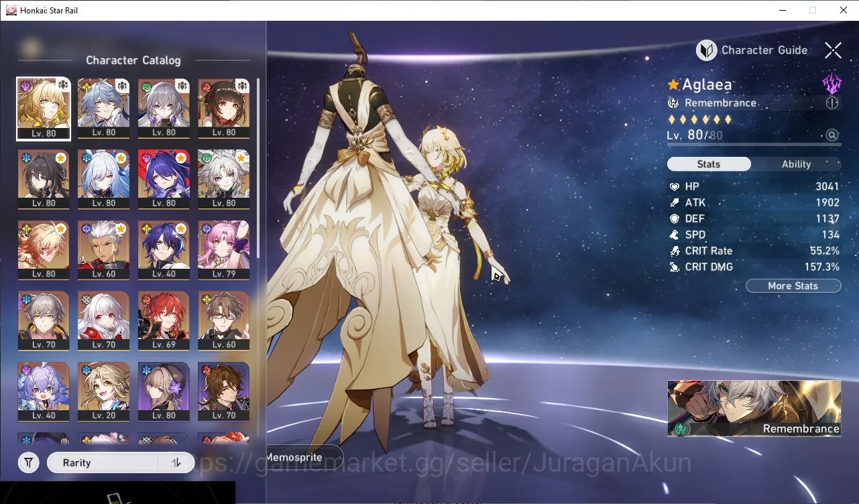This screenshot has width=859, height=504.
Task: Select the Yanqing portrait at Lv. 20
Action: tap(104, 391)
